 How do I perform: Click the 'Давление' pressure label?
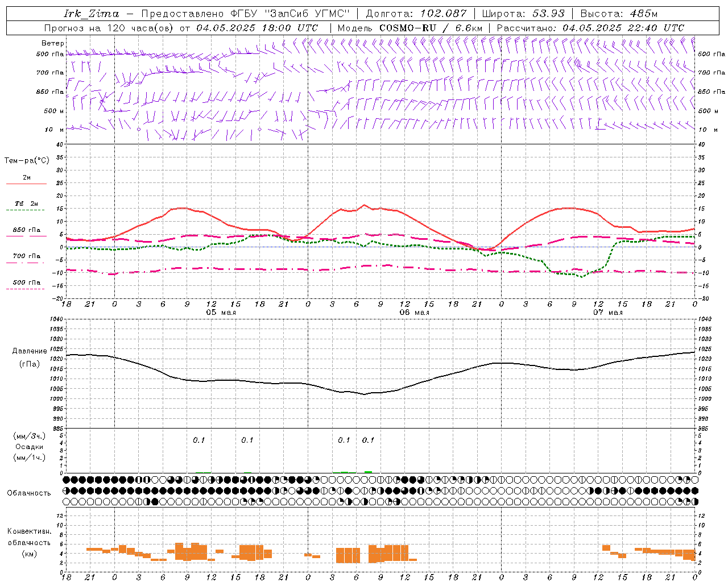tap(30, 351)
